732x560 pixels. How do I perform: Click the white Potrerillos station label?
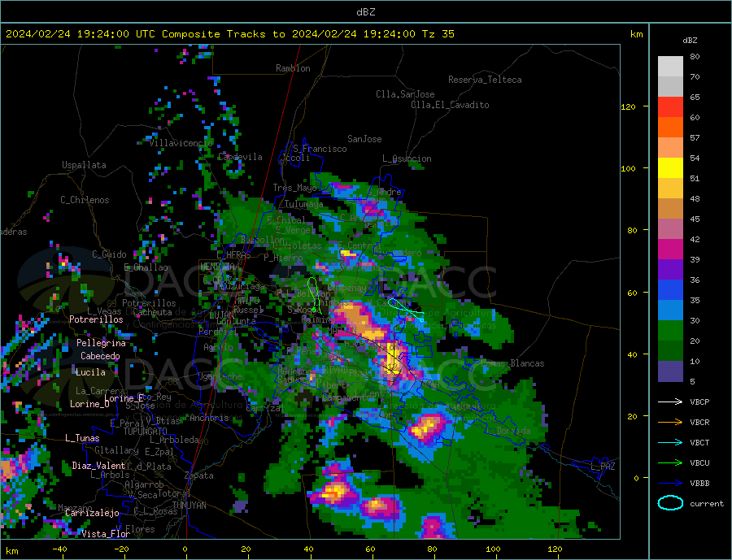[x=96, y=319]
